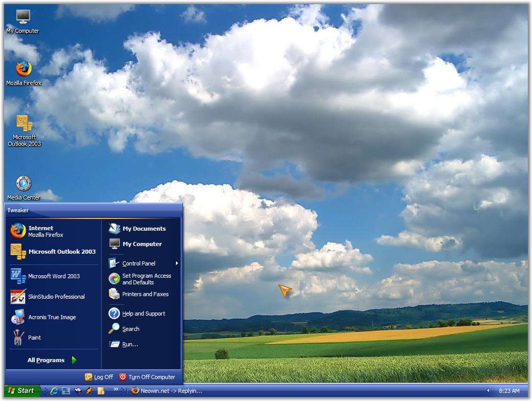Select Printers and Faxes menu entry

click(x=145, y=294)
